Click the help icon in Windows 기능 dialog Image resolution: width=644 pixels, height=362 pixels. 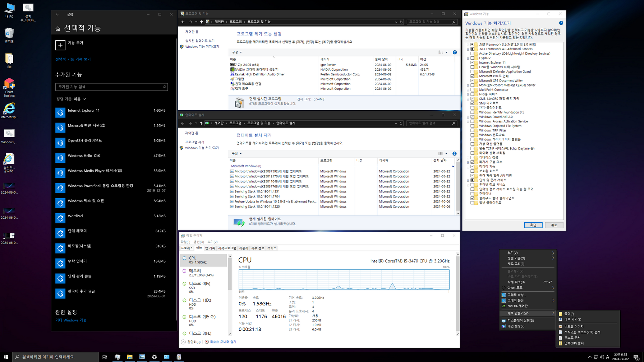pos(561,23)
